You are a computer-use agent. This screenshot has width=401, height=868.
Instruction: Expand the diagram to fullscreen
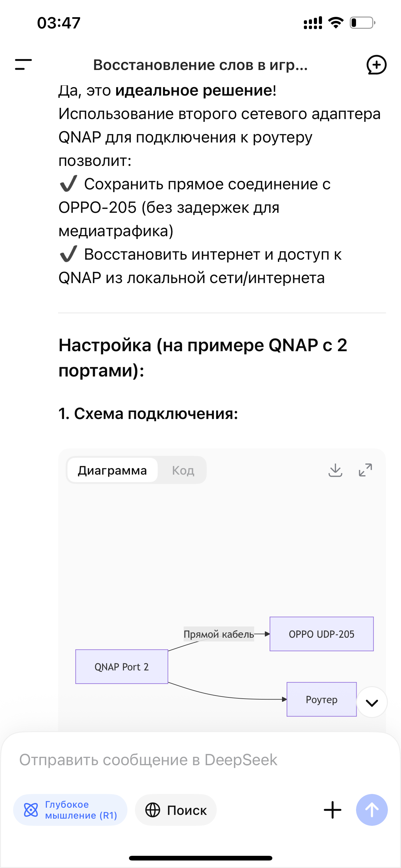click(x=365, y=470)
